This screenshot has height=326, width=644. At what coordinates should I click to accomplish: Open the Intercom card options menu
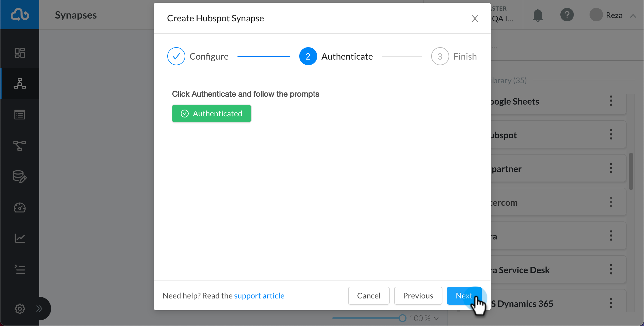coord(611,202)
